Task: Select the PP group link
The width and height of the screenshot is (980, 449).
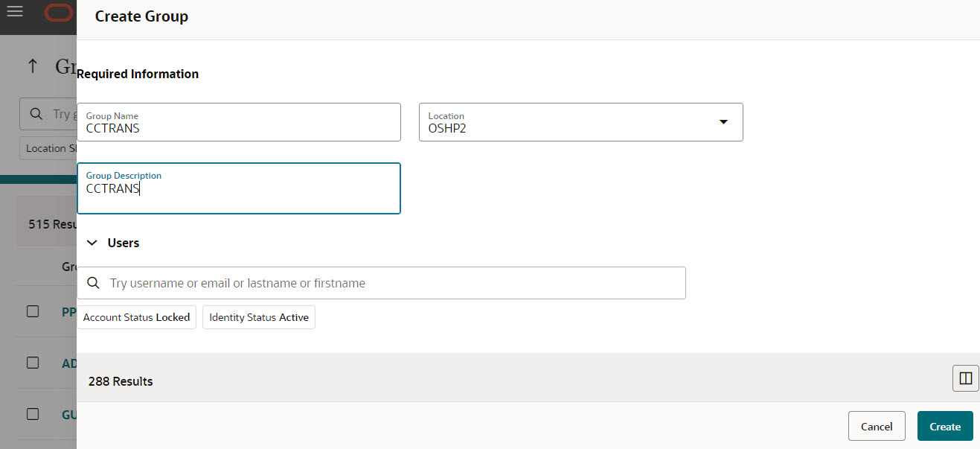Action: [x=68, y=311]
